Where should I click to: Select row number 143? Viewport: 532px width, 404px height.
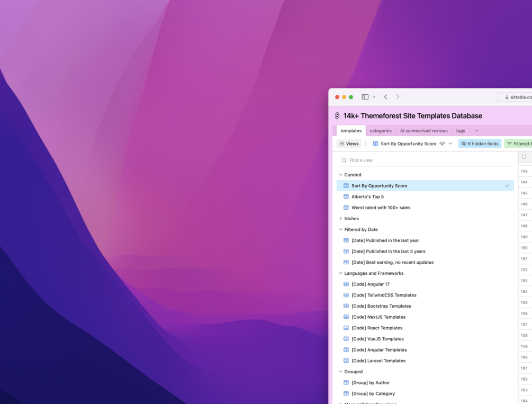click(524, 171)
